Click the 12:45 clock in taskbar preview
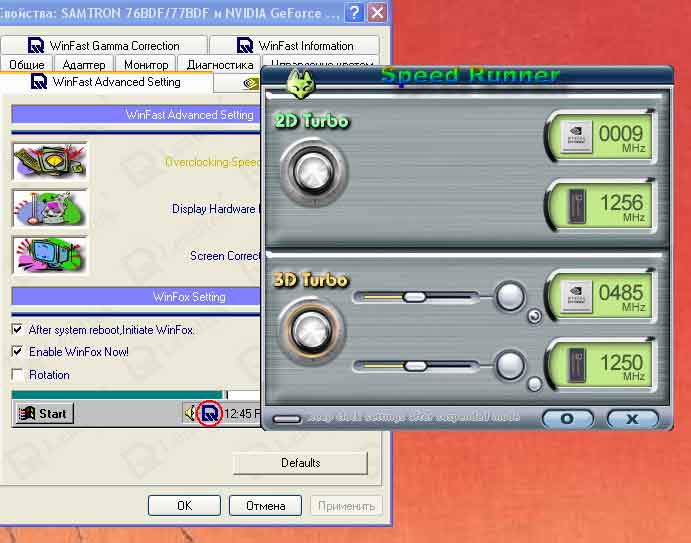This screenshot has width=691, height=543. click(x=242, y=413)
